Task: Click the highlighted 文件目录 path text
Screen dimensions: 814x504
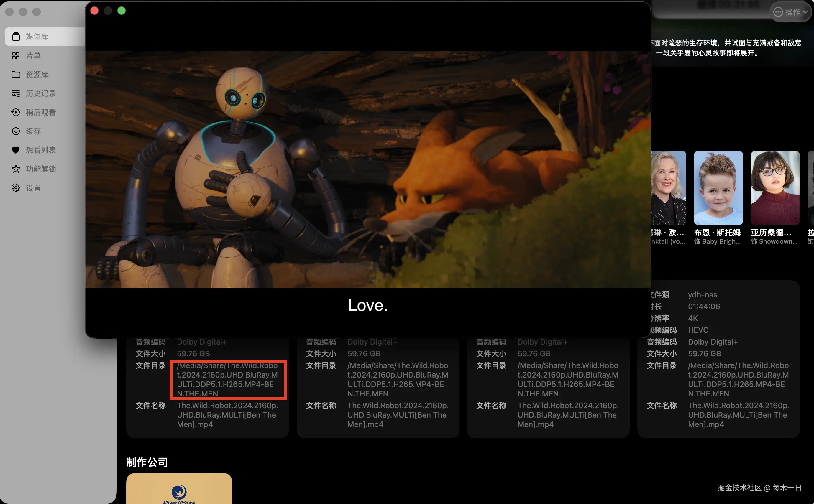Action: pyautogui.click(x=228, y=379)
